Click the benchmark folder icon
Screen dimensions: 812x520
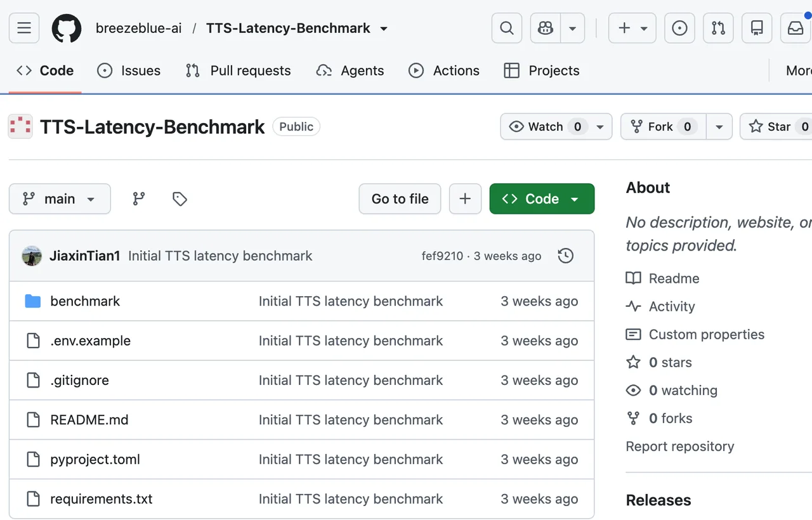click(x=33, y=301)
